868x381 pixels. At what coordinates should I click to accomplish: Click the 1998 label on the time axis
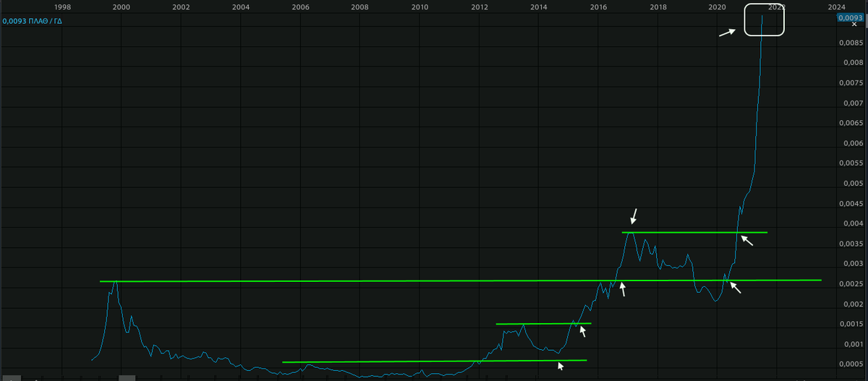pos(62,7)
